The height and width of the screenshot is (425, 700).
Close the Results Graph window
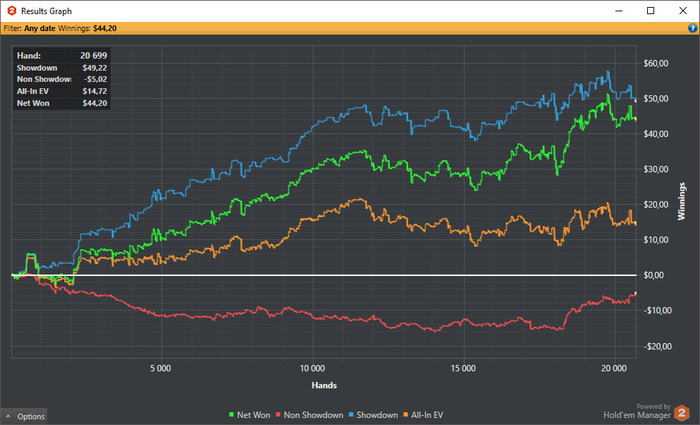coord(683,11)
